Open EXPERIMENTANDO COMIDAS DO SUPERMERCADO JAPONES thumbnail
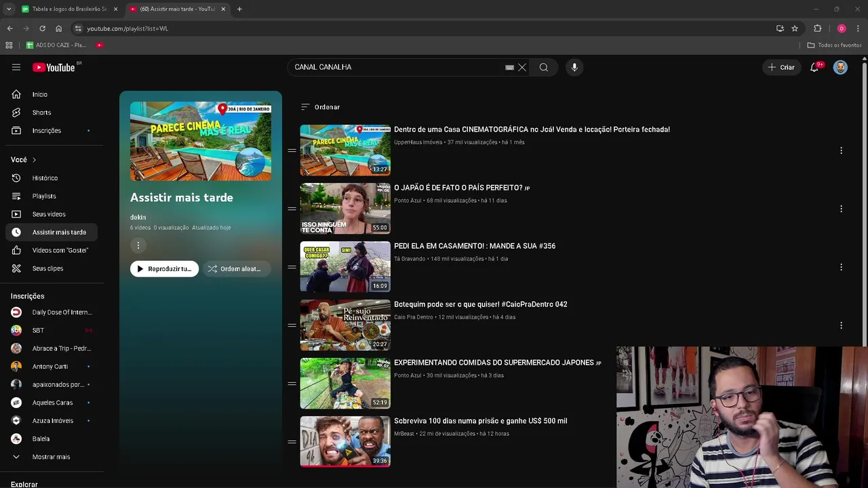868x488 pixels. [345, 383]
